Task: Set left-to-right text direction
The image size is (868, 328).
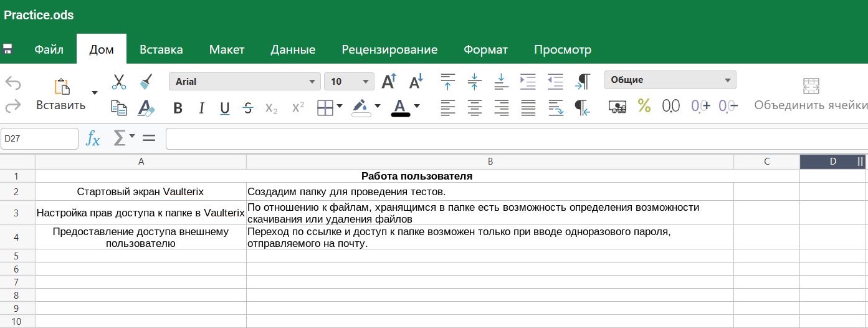Action: [x=583, y=81]
